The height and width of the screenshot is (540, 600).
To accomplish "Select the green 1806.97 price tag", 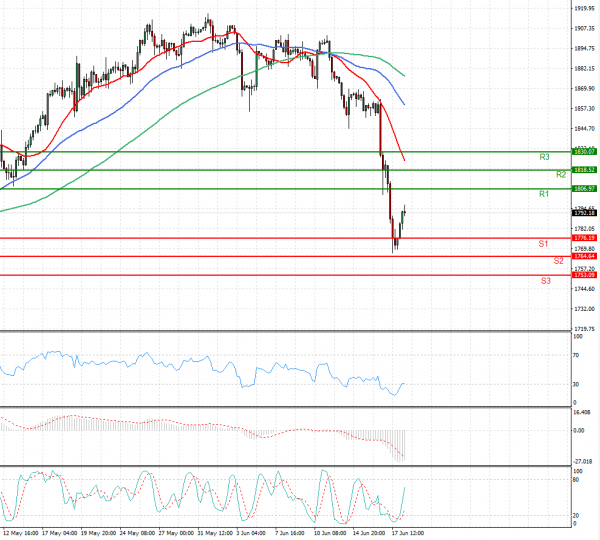I will tap(584, 188).
